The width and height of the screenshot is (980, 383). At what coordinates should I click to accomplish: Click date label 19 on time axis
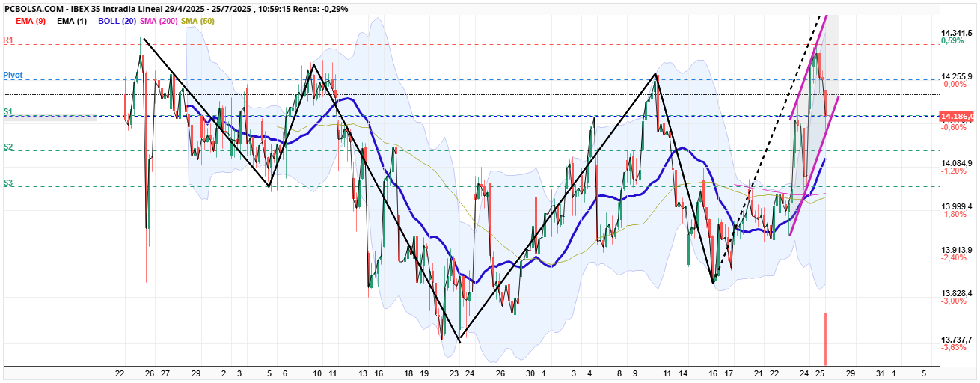pos(424,373)
